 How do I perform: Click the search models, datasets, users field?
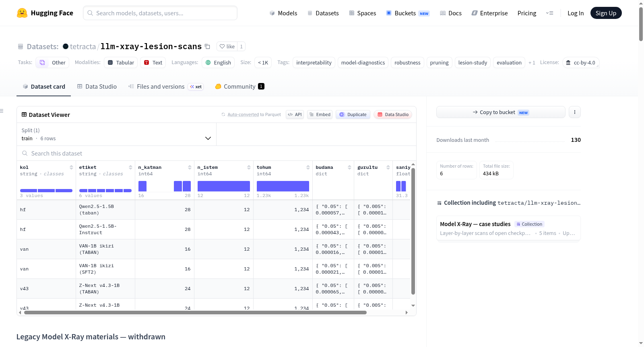pos(160,13)
